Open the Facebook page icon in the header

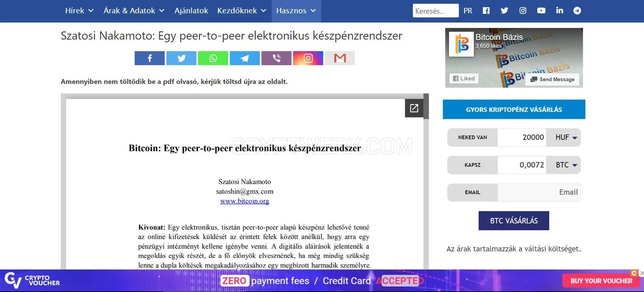pyautogui.click(x=486, y=11)
